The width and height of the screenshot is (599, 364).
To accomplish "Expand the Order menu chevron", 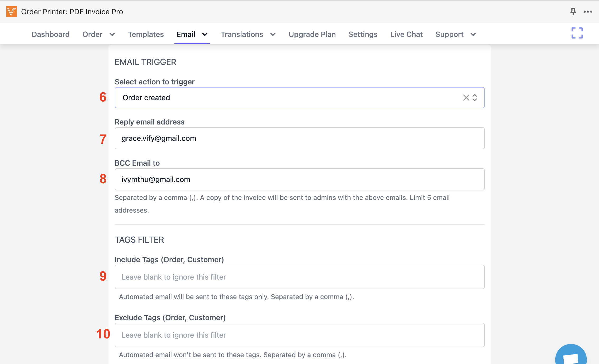I will (x=112, y=34).
